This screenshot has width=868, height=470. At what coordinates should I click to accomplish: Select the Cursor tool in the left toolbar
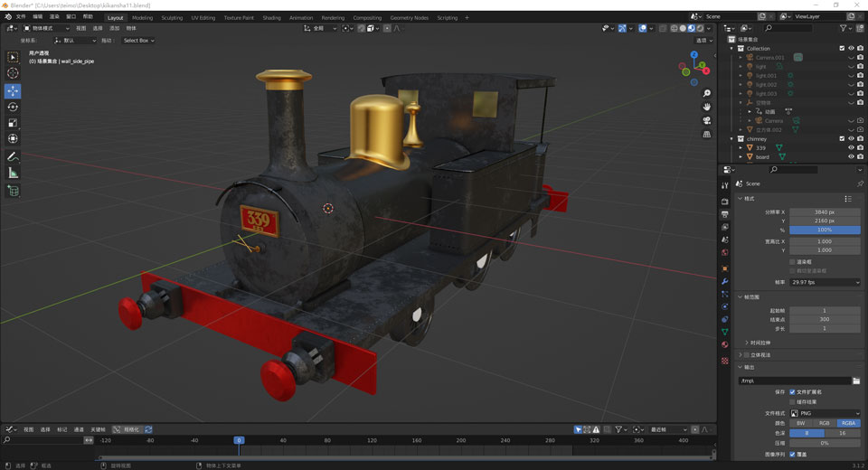(13, 73)
